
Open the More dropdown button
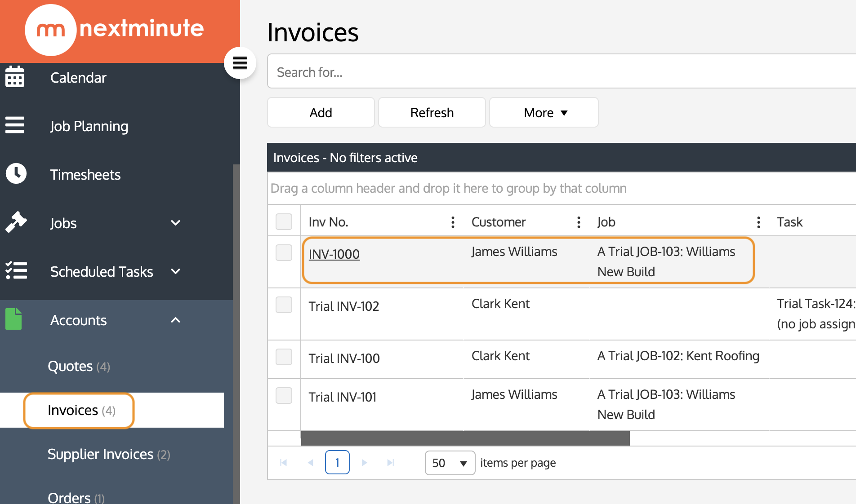pos(544,112)
